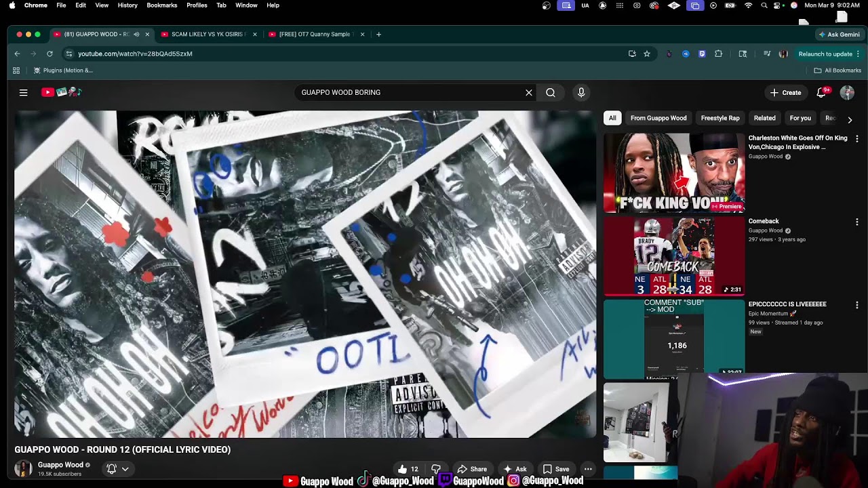Open the Twitch extension icon

(x=702, y=54)
